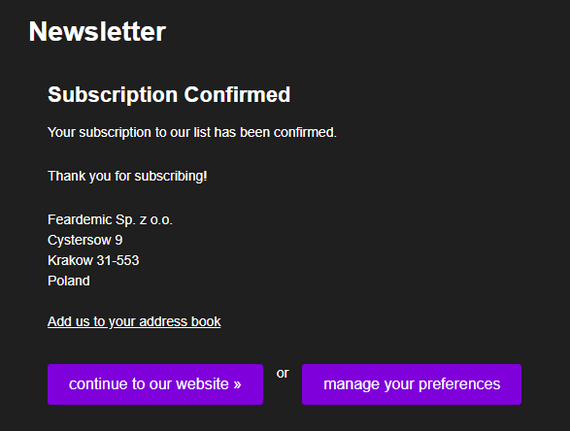Select the Newsletter page heading
Viewport: 570px width, 431px height.
pos(97,32)
